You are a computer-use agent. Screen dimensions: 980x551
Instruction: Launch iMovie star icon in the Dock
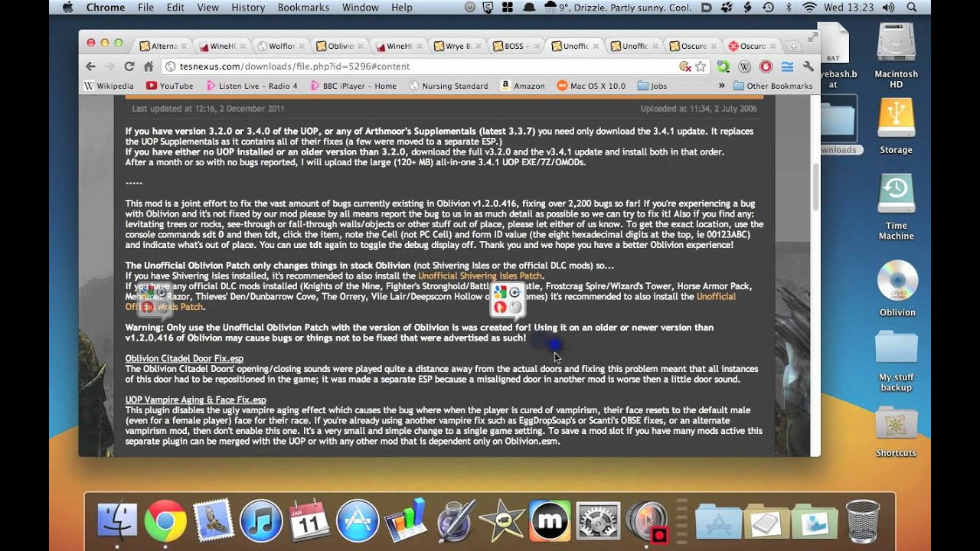(501, 521)
